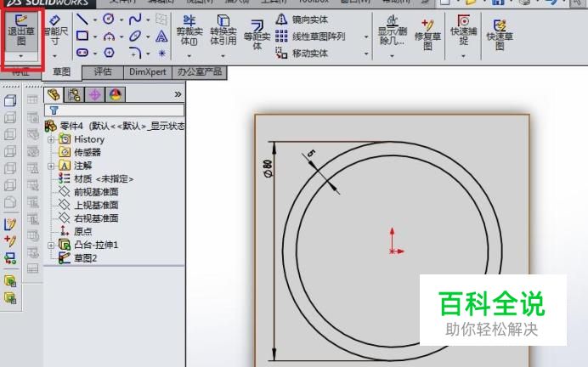The image size is (588, 367).
Task: Click the 快速草图 rapid sketch tool
Action: (x=500, y=35)
